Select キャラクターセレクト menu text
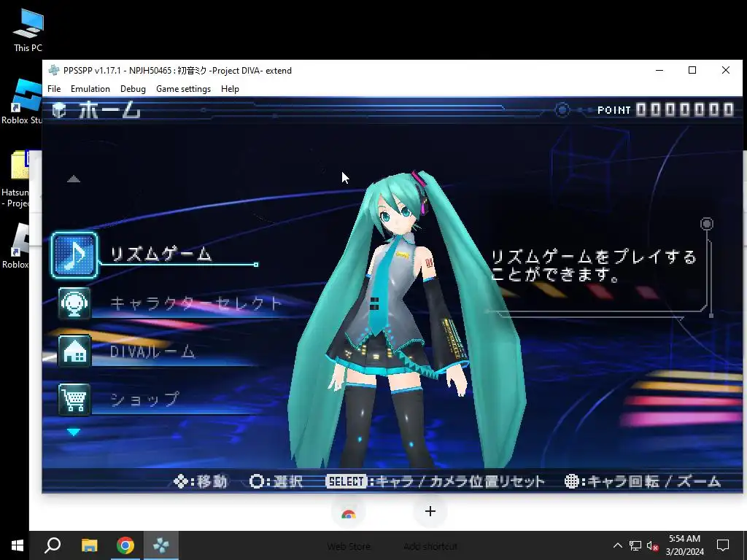The image size is (747, 560). [196, 303]
